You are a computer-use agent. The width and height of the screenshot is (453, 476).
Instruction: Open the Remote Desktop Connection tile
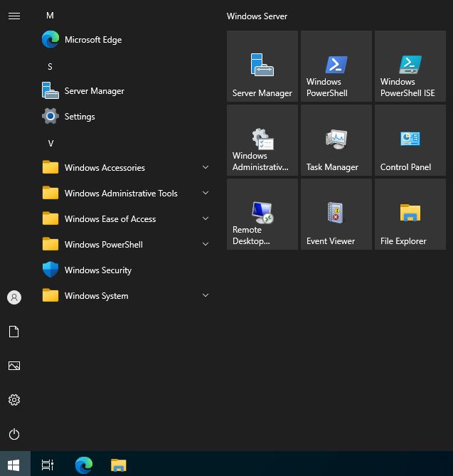pos(262,214)
